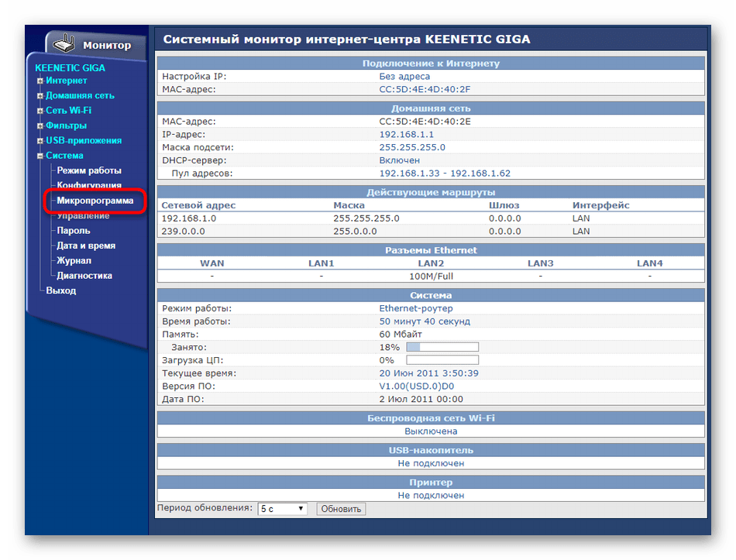The image size is (736, 560).
Task: Open the Конфигурация settings page
Action: pyautogui.click(x=88, y=185)
